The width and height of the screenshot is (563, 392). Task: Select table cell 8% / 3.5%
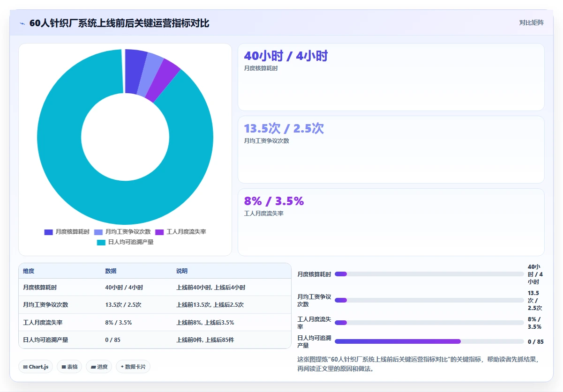pos(119,323)
